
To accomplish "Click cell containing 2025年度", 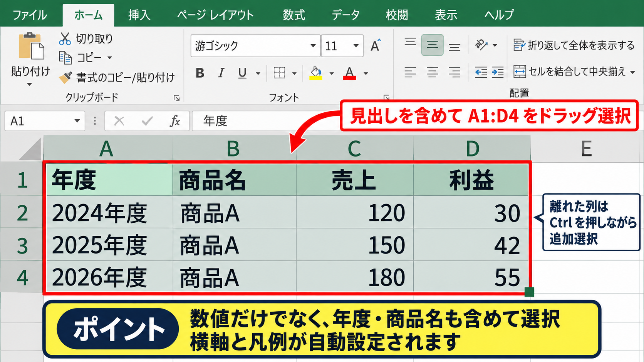I will click(109, 245).
